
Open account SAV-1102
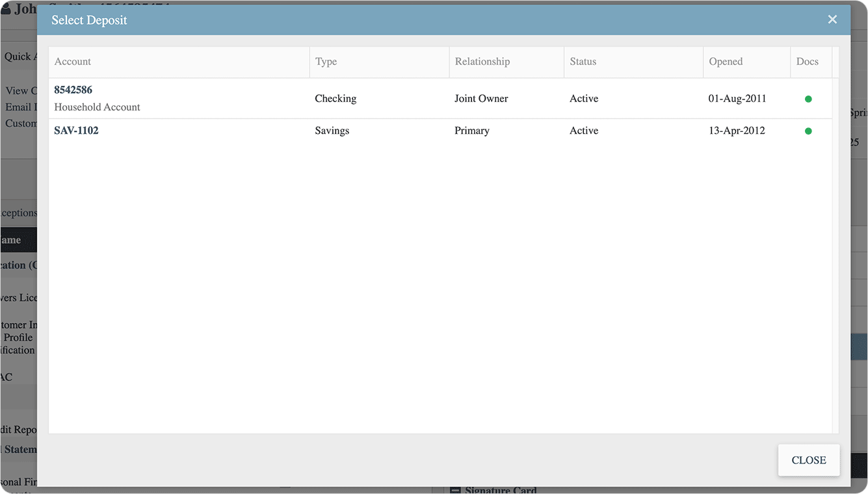coord(76,131)
